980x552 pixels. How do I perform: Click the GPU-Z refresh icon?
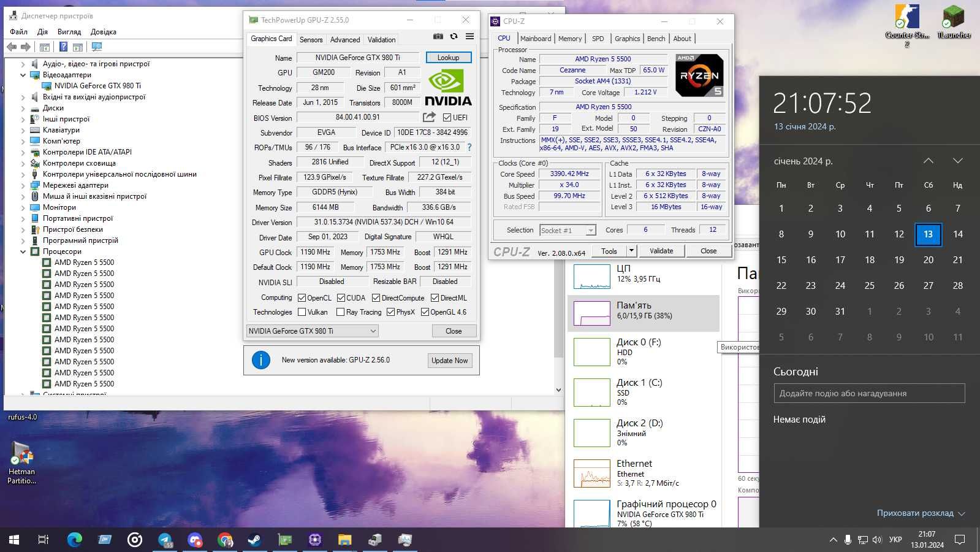tap(454, 36)
